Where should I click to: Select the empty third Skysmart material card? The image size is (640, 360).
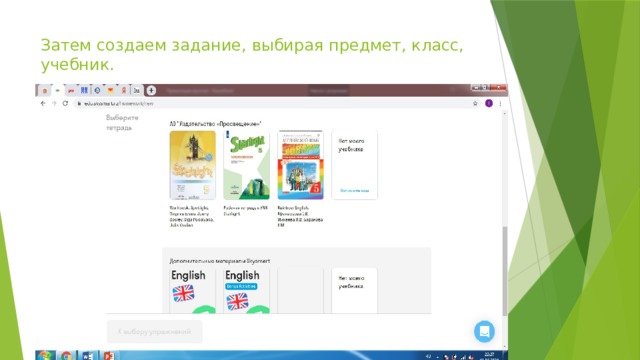click(300, 291)
